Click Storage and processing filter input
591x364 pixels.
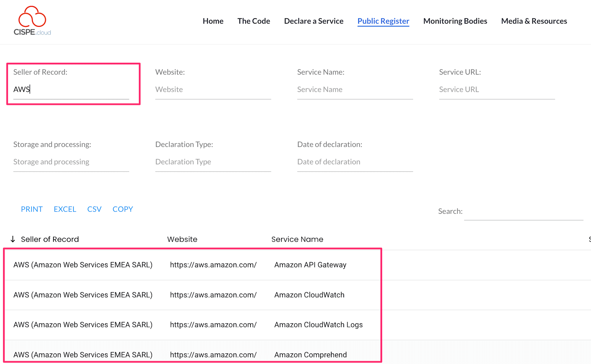click(x=71, y=162)
